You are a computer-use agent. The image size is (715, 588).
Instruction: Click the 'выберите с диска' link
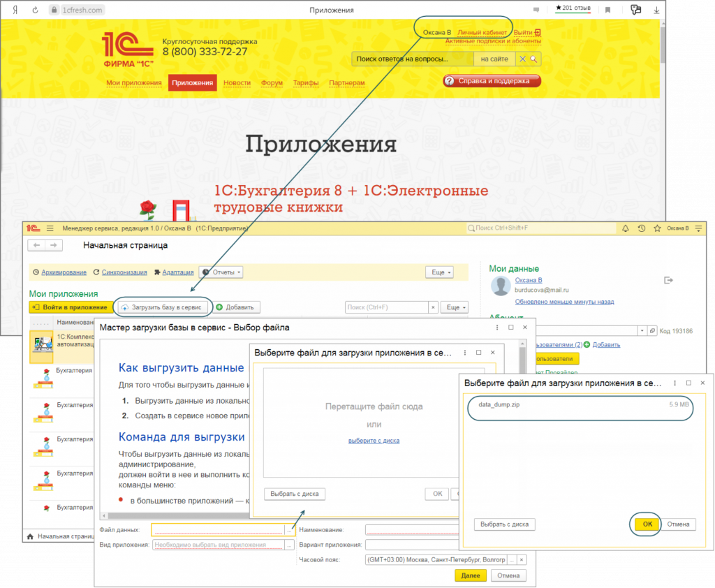[374, 441]
